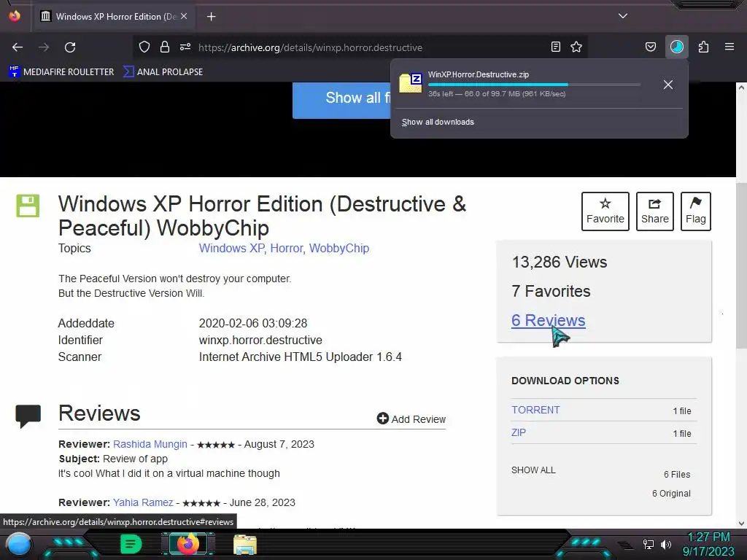Open site permissions icon in address bar
The height and width of the screenshot is (560, 747).
point(185,47)
